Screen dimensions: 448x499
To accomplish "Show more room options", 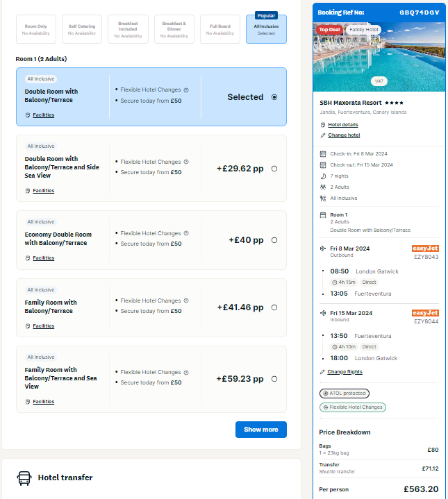I will pos(261,430).
